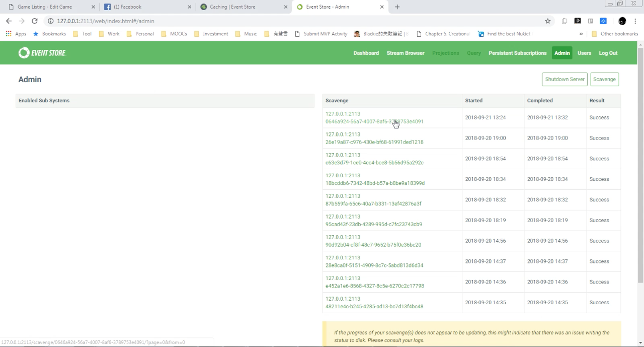This screenshot has height=347, width=644.
Task: Open Find the best NuGet bookmark
Action: 504,34
